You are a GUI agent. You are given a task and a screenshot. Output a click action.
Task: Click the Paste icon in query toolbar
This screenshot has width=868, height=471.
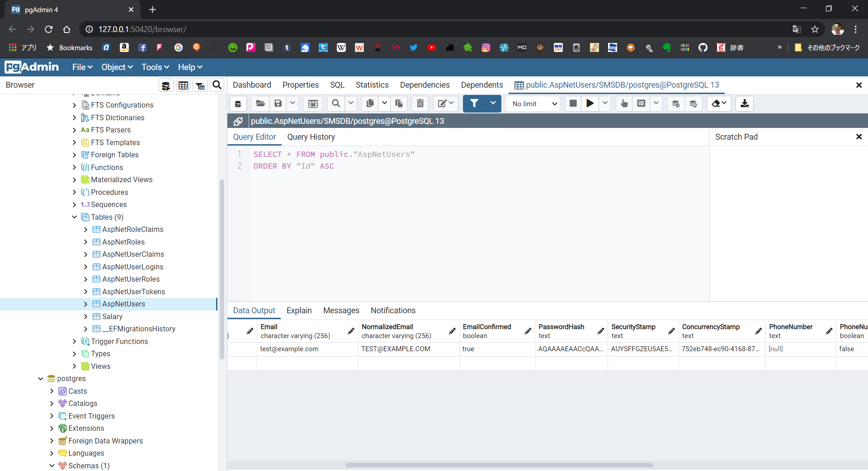[399, 104]
